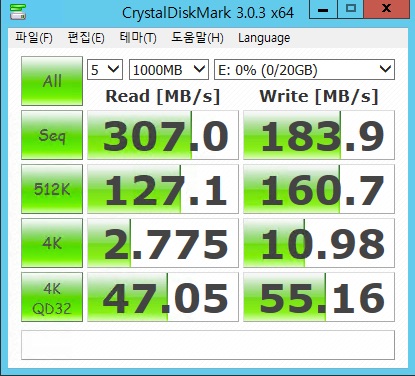The width and height of the screenshot is (415, 376).
Task: Expand the test count dropdown showing 5
Action: coord(105,70)
